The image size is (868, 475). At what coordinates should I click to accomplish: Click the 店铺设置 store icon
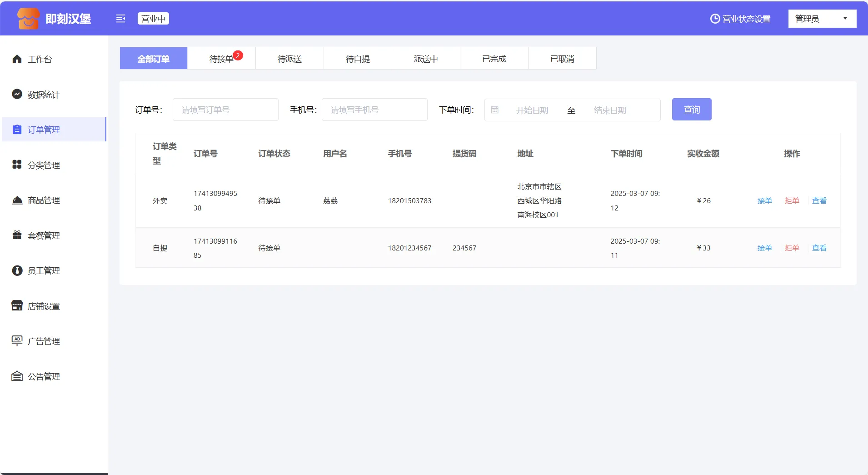17,305
